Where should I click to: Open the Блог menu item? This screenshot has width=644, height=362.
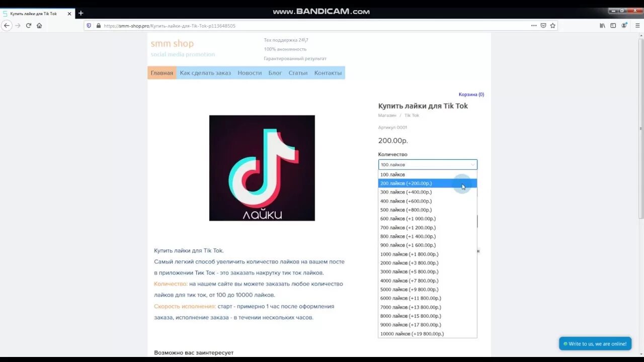275,73
